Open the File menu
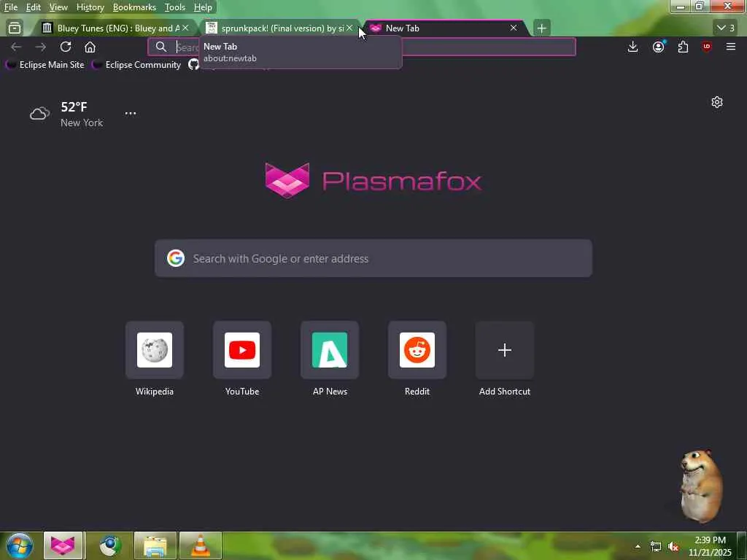This screenshot has width=747, height=560. coord(10,7)
